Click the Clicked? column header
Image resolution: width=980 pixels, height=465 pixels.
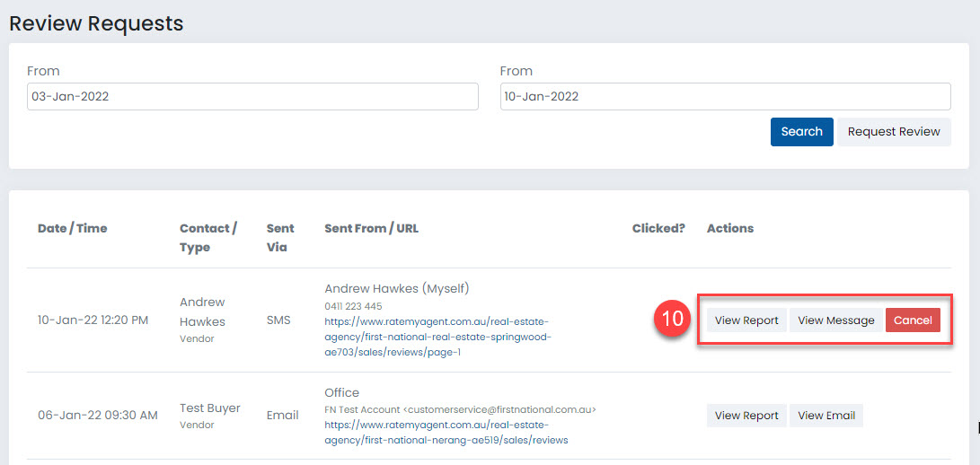tap(658, 228)
